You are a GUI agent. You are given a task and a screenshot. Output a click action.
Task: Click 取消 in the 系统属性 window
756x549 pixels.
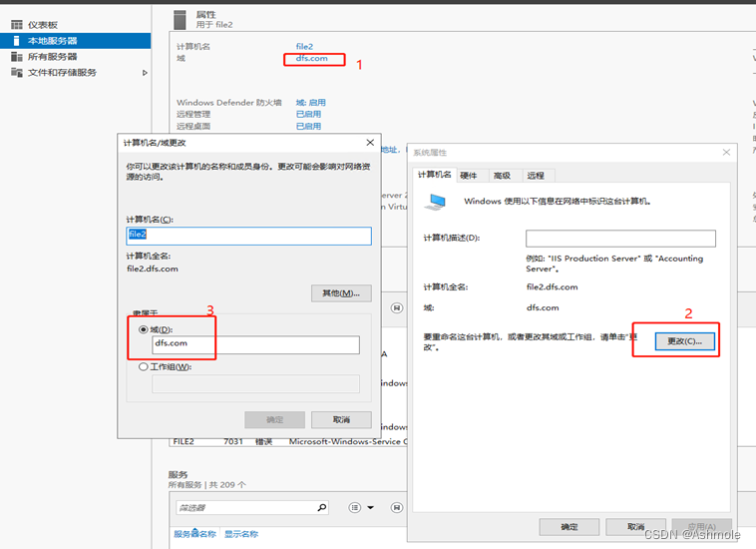pyautogui.click(x=636, y=527)
